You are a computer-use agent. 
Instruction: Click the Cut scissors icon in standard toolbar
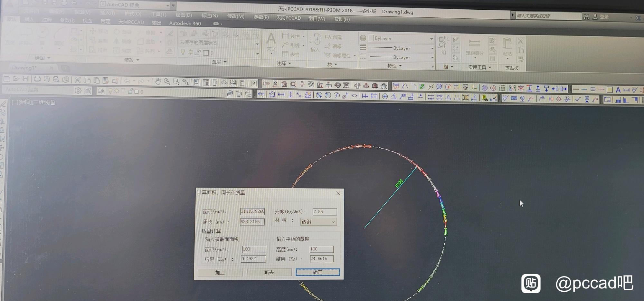(x=78, y=80)
